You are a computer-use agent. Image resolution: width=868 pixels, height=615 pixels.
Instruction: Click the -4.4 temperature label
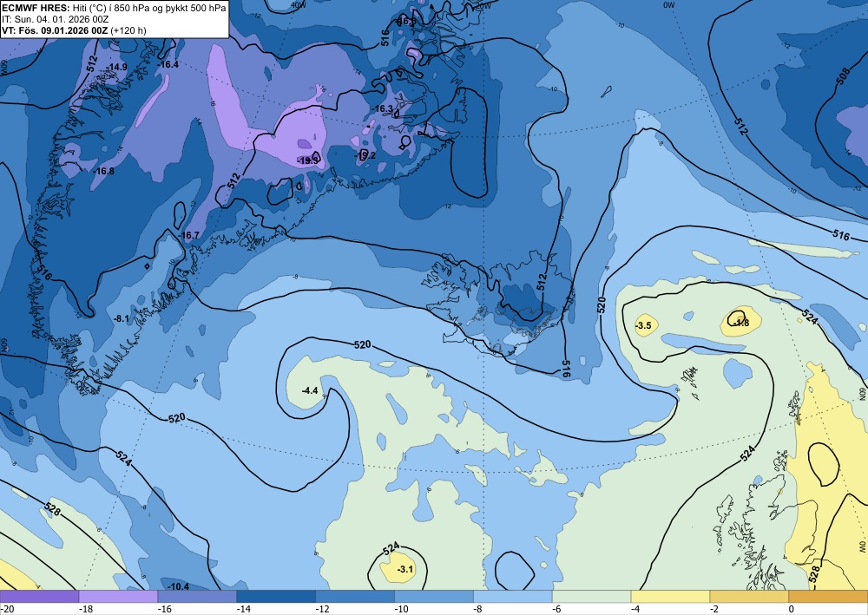click(x=310, y=390)
